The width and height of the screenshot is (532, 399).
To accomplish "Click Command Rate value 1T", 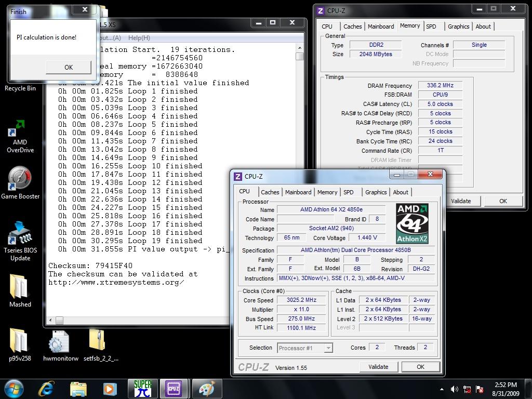I will pyautogui.click(x=440, y=150).
